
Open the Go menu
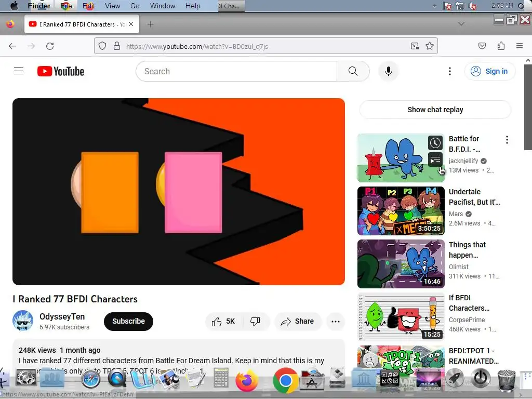pos(135,6)
